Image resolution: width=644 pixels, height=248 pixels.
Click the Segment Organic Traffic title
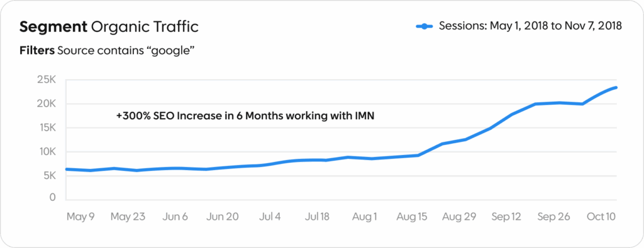(x=109, y=27)
